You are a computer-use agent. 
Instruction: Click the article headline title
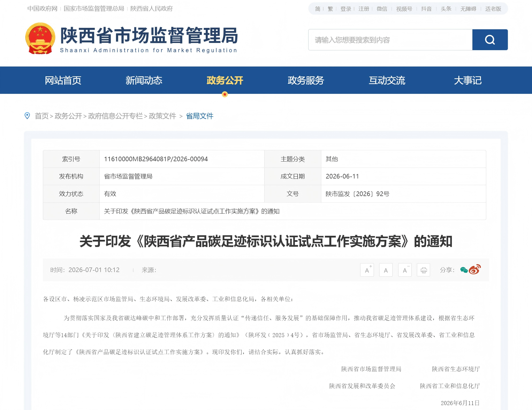266,241
